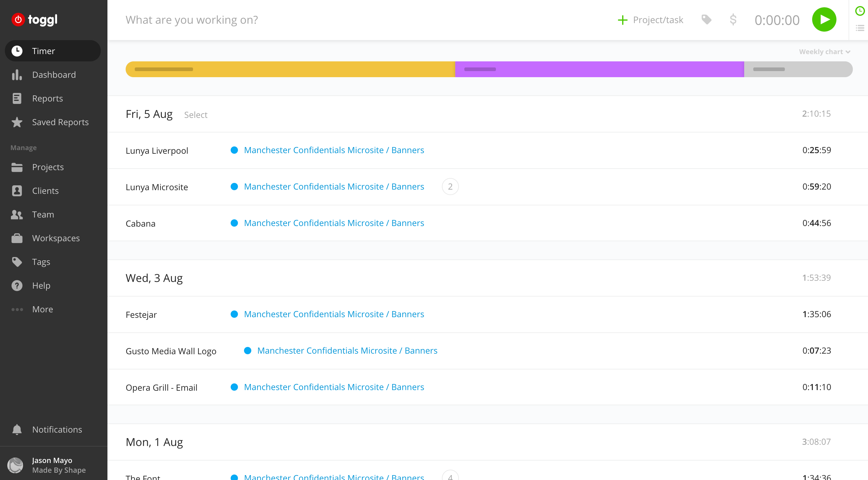Click the Cabana entry description
The width and height of the screenshot is (868, 480).
(140, 224)
